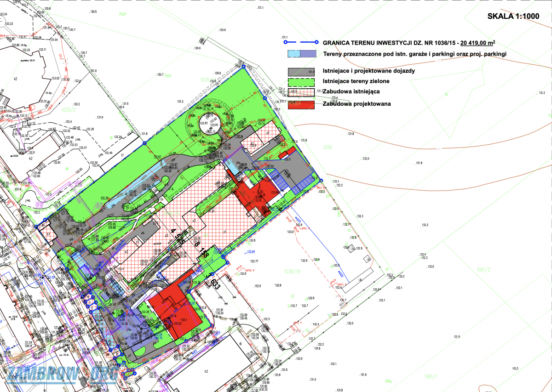
Task: Click the blue dashed boundary line legend symbol
Action: (300, 42)
